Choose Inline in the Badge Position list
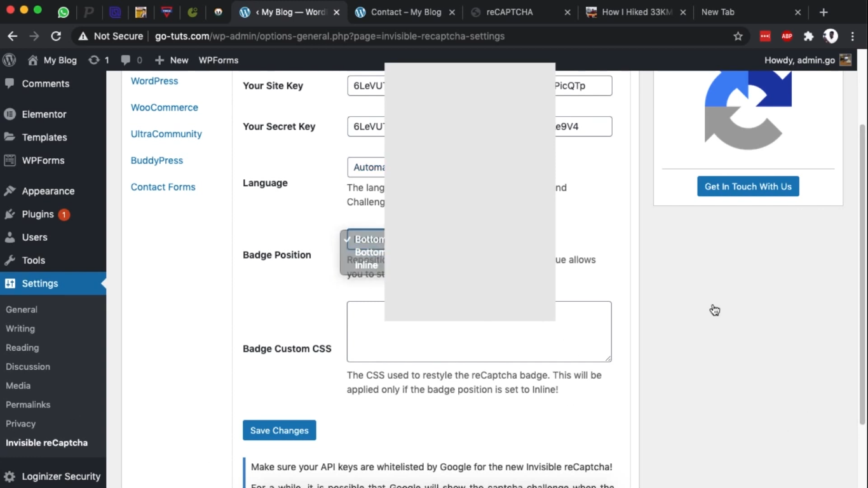Screen dimensions: 868x488 pyautogui.click(x=367, y=265)
